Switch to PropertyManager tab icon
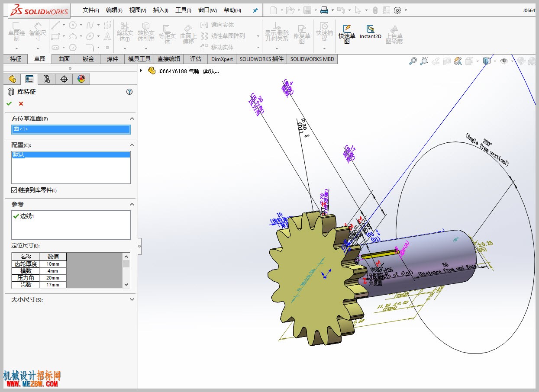This screenshot has width=539, height=392. click(29, 79)
